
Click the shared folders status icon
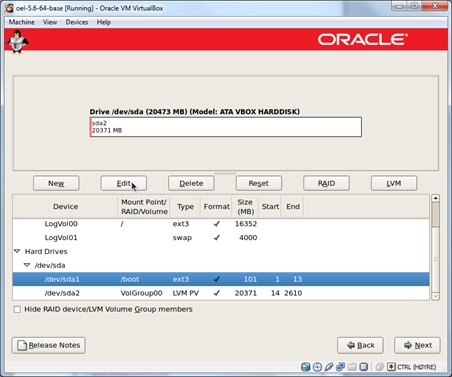352,367
